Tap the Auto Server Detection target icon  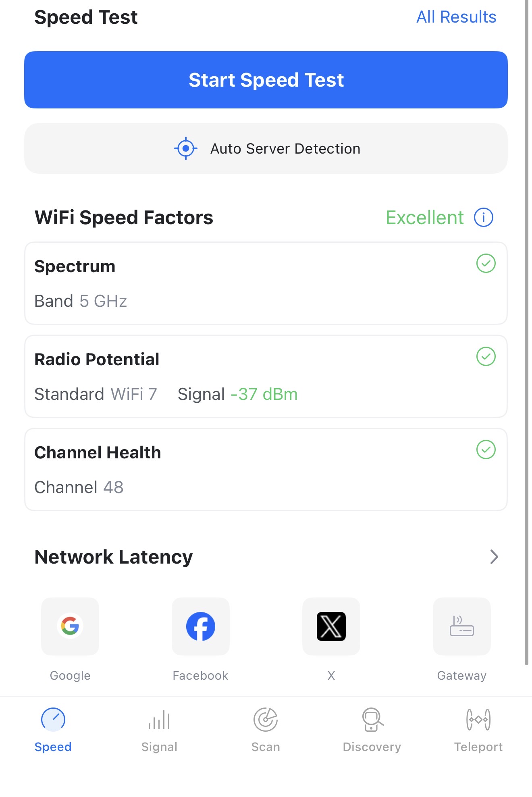tap(185, 148)
